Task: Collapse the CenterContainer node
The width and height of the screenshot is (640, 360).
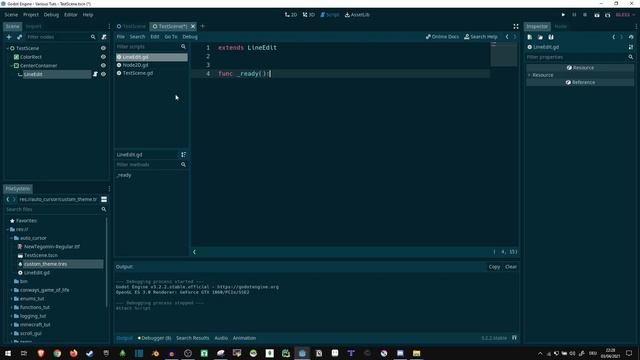Action: [x=11, y=65]
